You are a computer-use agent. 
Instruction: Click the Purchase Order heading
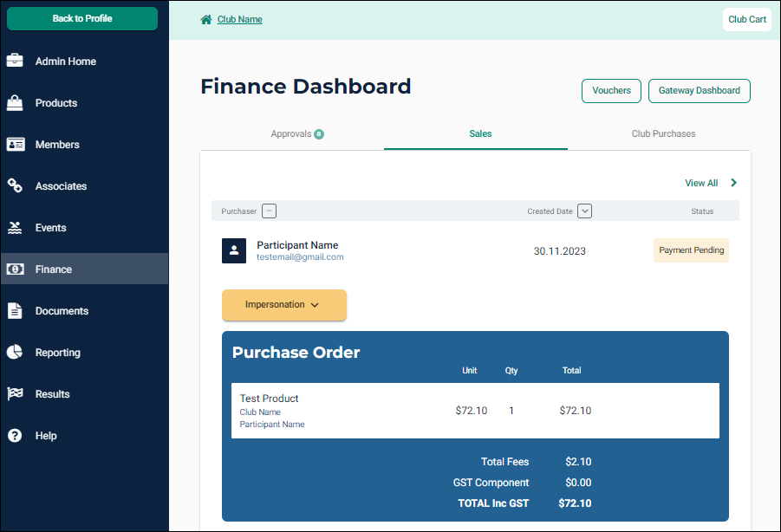pyautogui.click(x=296, y=353)
